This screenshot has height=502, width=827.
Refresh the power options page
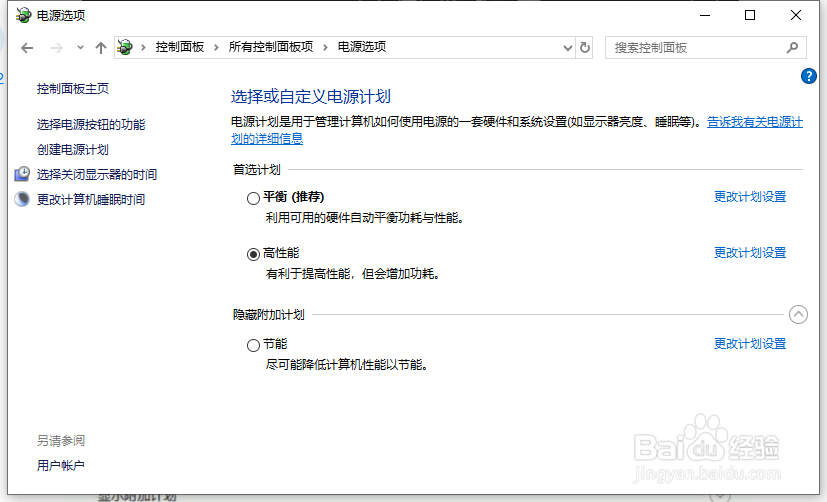585,47
